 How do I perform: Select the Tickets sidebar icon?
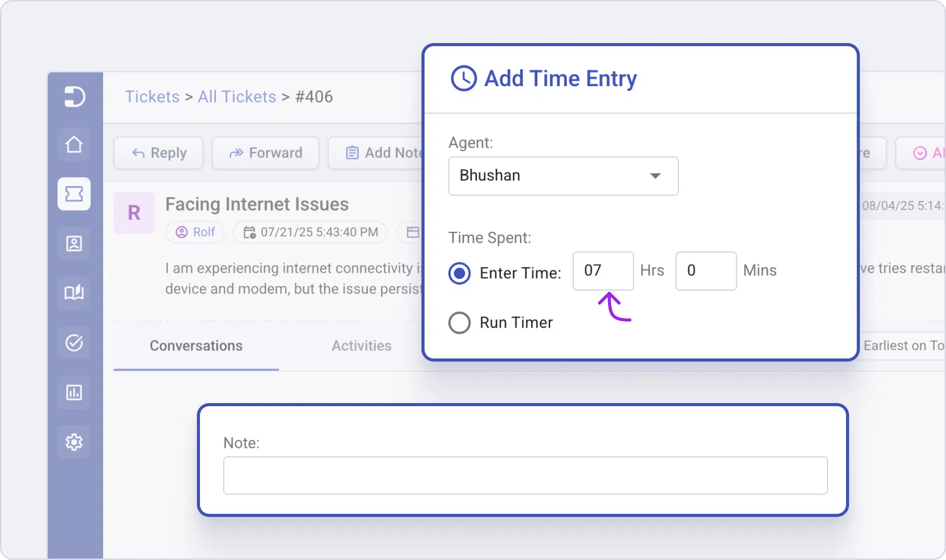click(x=74, y=194)
